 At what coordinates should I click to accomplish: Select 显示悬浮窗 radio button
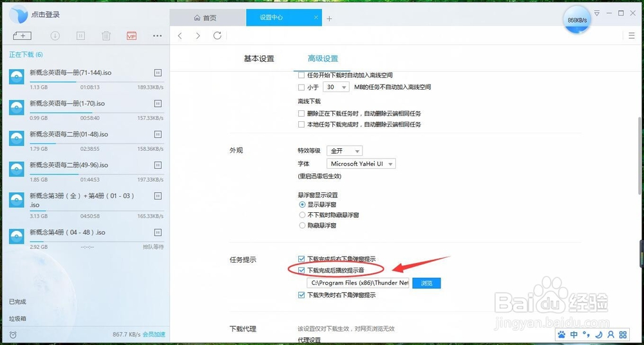[302, 204]
